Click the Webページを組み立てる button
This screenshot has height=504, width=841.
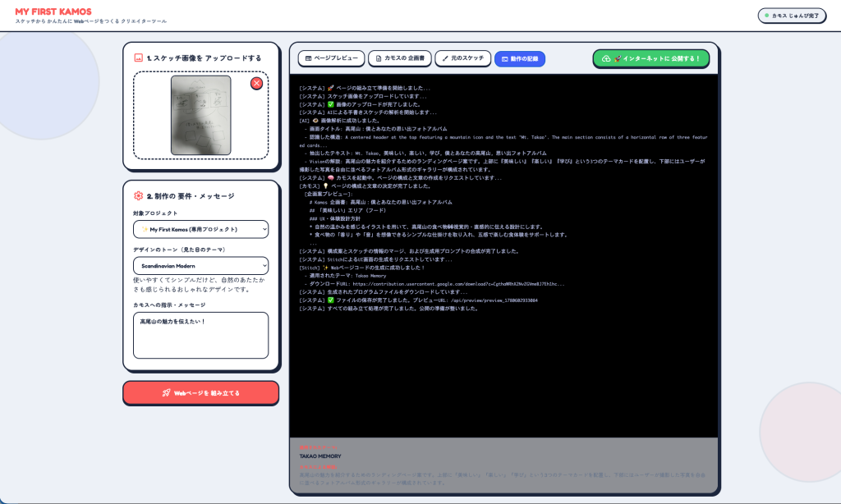click(x=200, y=393)
